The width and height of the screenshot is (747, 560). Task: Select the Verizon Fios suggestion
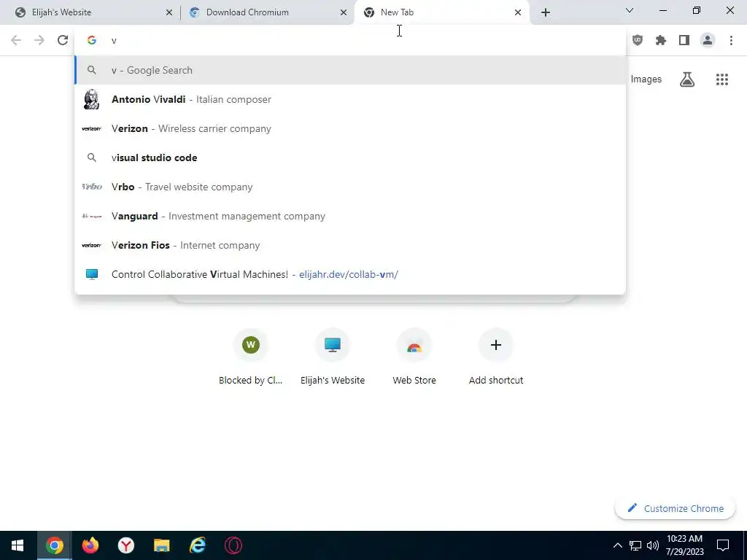tap(350, 245)
